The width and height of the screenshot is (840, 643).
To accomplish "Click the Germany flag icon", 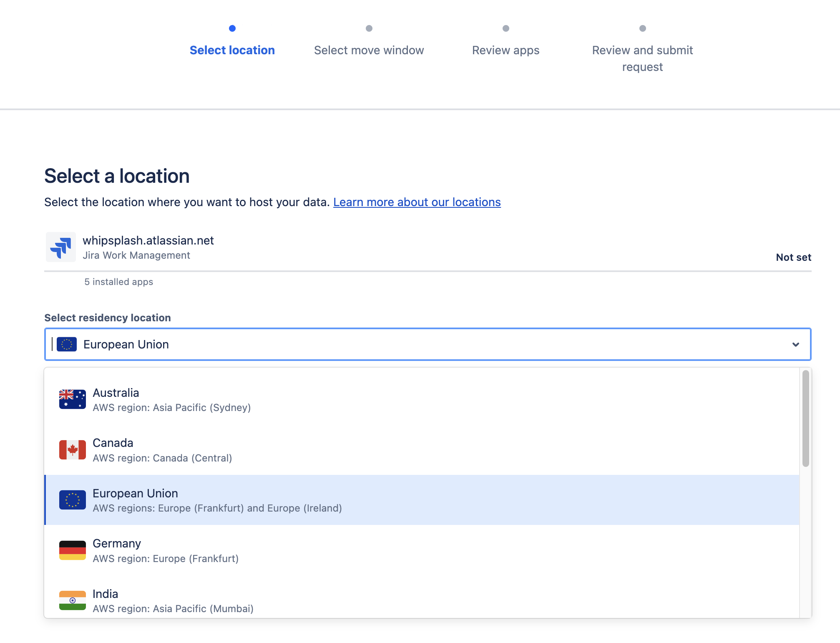I will click(72, 550).
